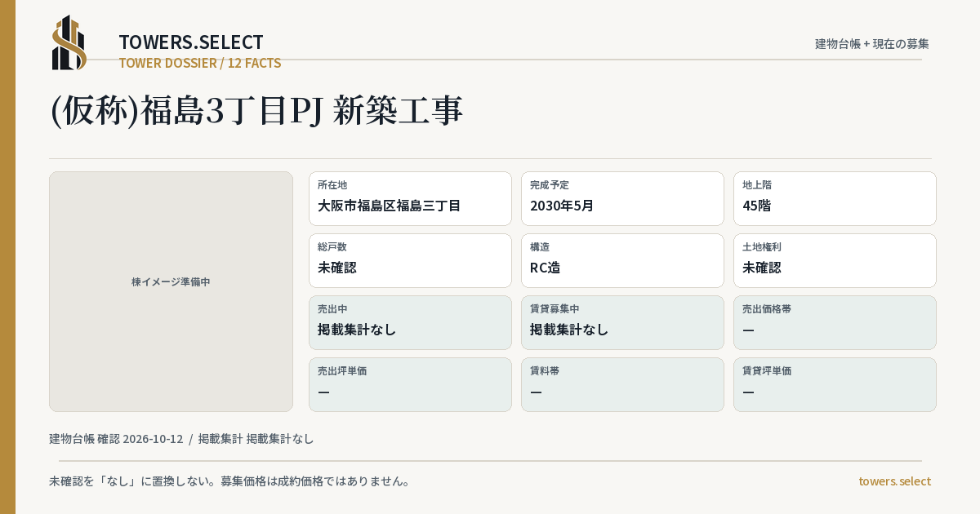980x514 pixels.
Task: Select the 総戸数 card showing 未確認
Action: tap(410, 260)
